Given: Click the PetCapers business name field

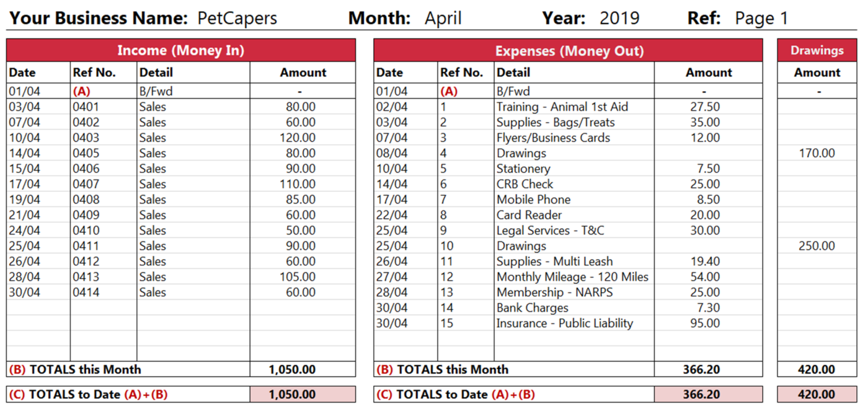Looking at the screenshot, I should click(x=237, y=18).
